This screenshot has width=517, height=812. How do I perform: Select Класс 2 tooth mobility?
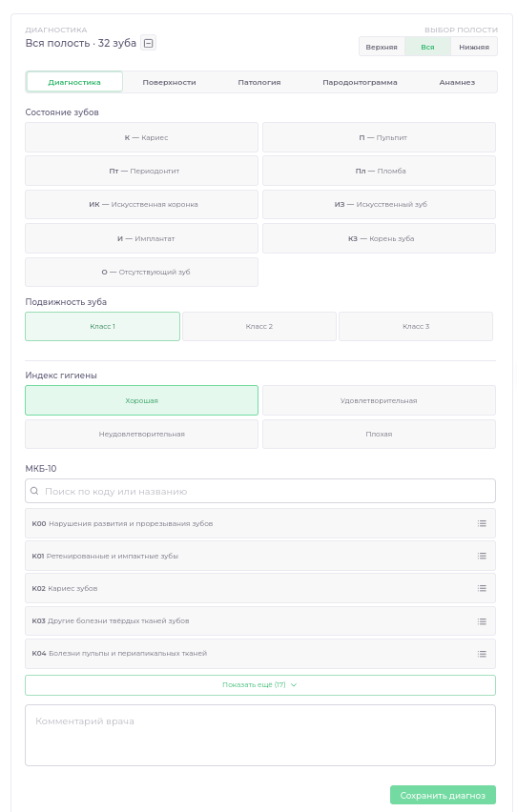(259, 326)
